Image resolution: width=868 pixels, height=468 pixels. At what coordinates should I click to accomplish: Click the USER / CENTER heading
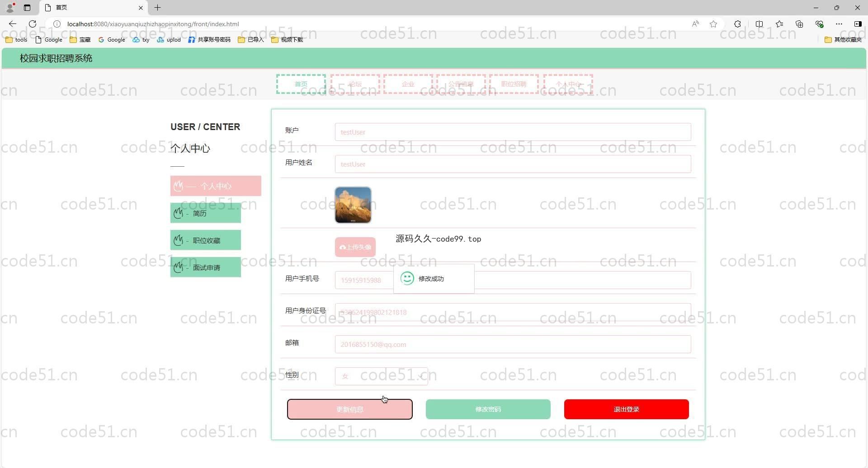205,127
